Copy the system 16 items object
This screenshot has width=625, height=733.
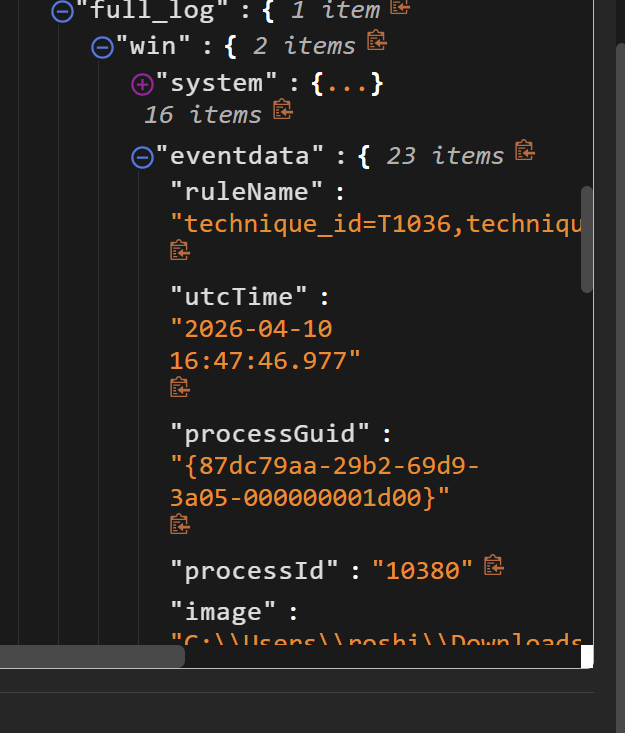click(283, 109)
